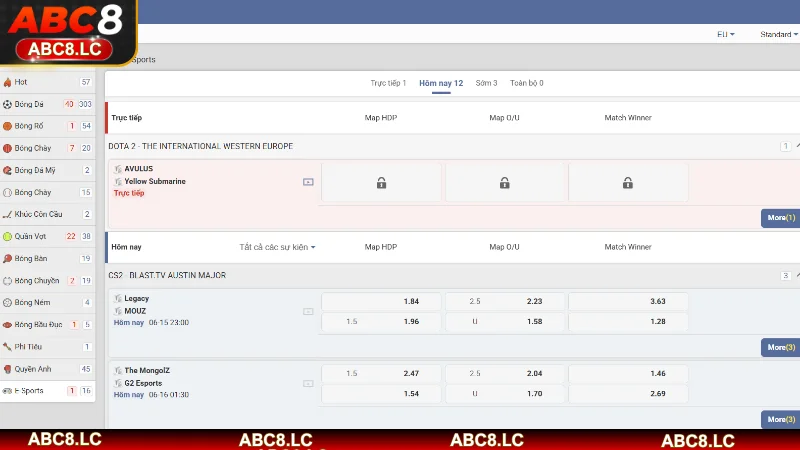Select the Phi Tiêu darts icon
The image size is (800, 450).
[x=7, y=347]
